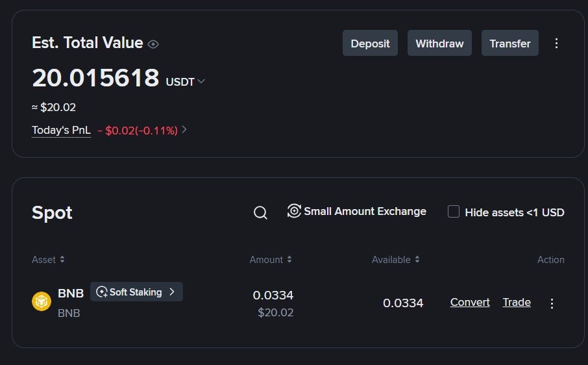Click the Soft Staking chevron arrow
Viewport: 588px width, 365px height.
pos(172,292)
